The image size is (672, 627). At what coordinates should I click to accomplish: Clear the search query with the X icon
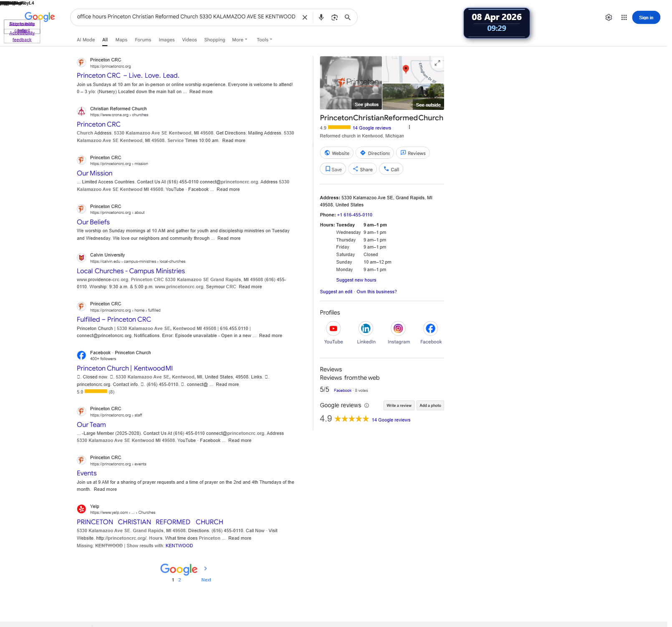tap(305, 18)
